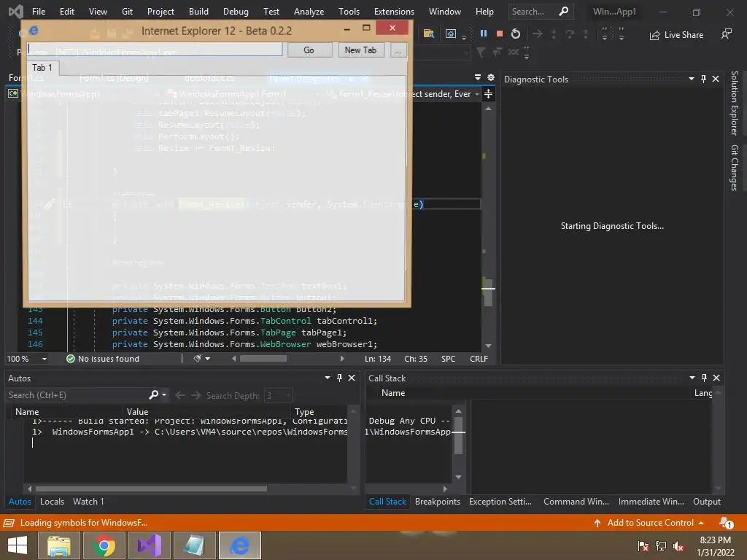Stop debugging with the red square icon
Viewport: 747px width, 560px height.
point(499,34)
